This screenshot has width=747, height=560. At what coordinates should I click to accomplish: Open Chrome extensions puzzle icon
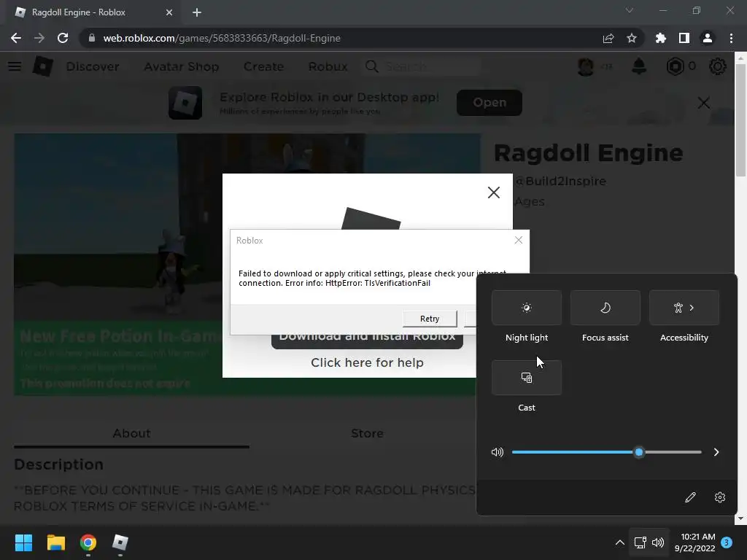click(x=660, y=38)
